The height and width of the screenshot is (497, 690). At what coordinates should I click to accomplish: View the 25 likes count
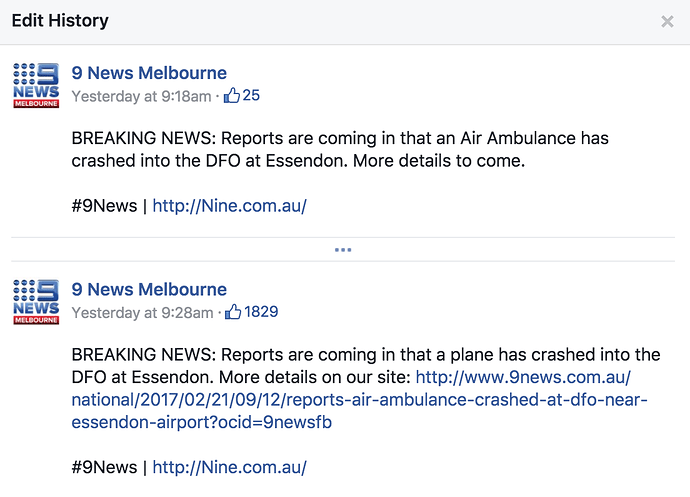click(x=251, y=96)
